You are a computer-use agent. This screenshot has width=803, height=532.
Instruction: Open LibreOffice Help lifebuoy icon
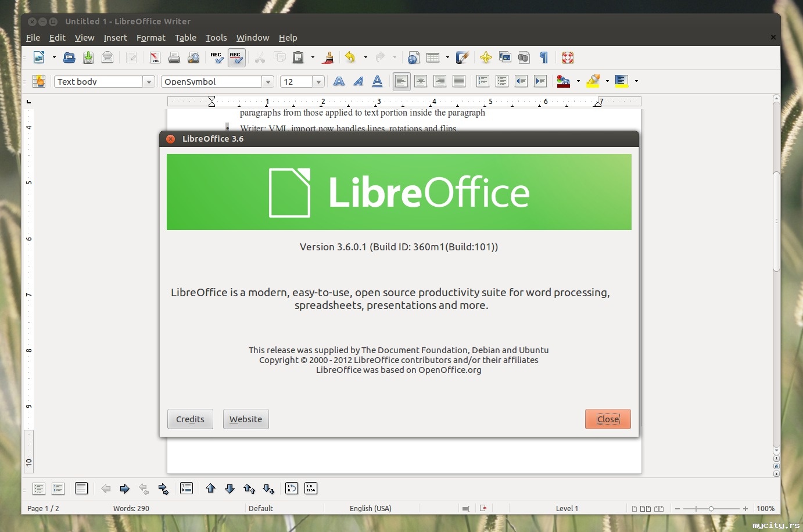[568, 57]
